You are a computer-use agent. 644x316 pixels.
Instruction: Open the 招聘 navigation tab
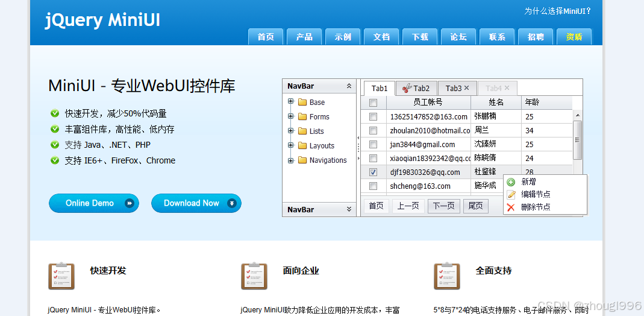536,37
